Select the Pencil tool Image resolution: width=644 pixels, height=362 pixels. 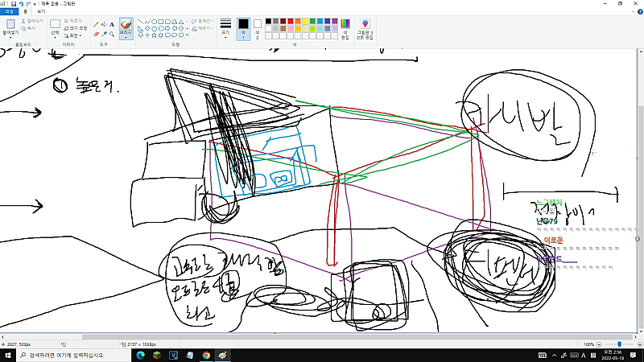(x=96, y=25)
